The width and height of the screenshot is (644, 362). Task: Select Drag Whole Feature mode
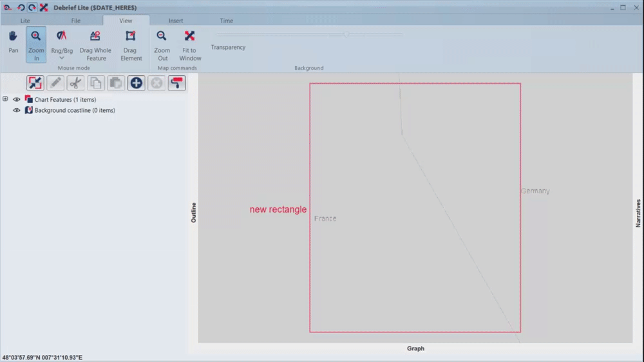click(95, 45)
